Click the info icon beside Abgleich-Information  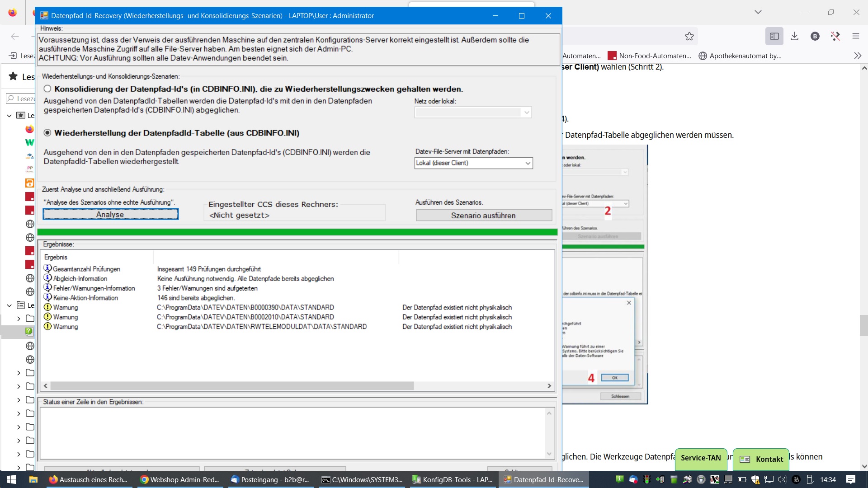(x=47, y=278)
